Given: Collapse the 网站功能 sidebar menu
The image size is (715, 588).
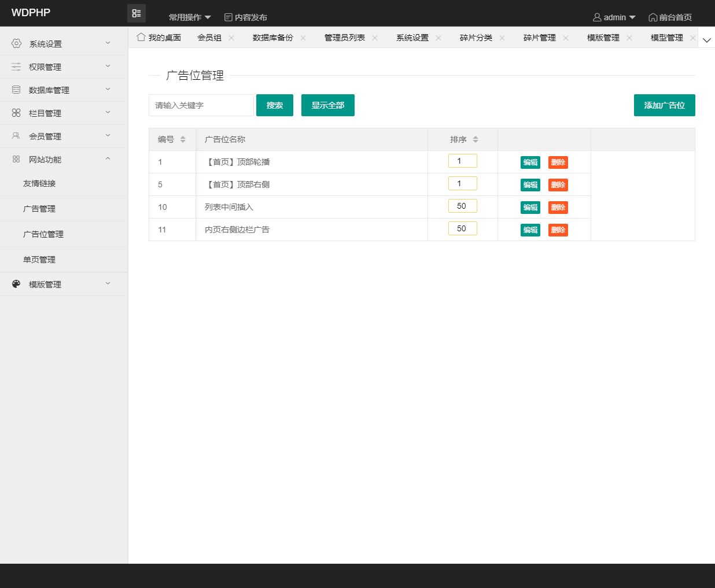Looking at the screenshot, I should [x=108, y=158].
